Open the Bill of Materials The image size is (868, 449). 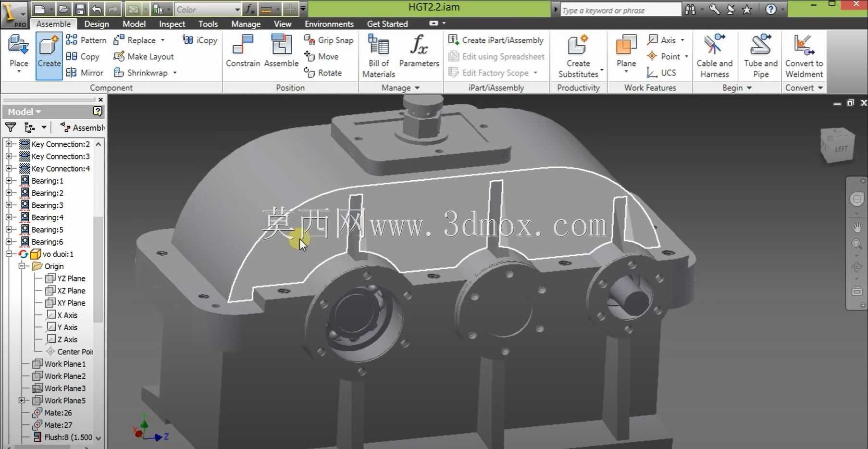click(379, 55)
